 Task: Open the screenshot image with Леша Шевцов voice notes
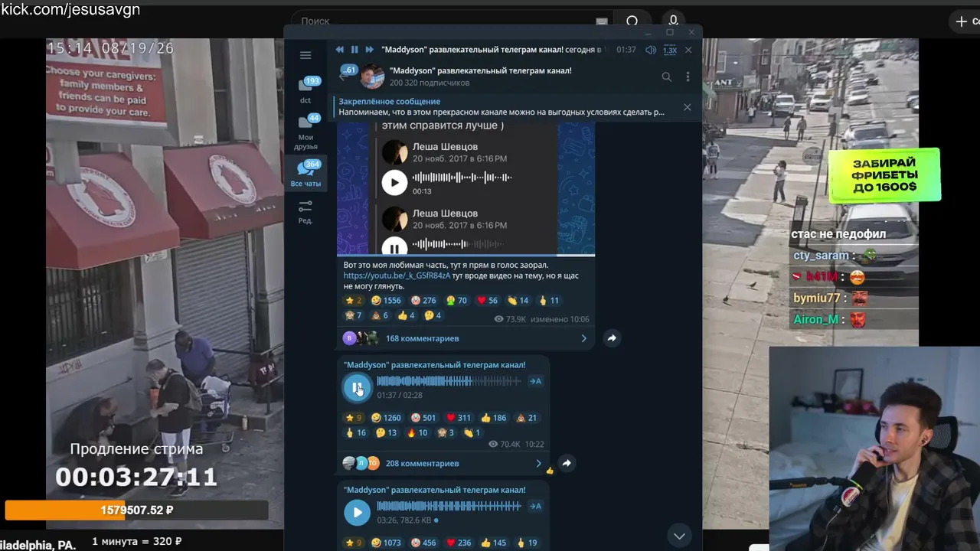[465, 188]
